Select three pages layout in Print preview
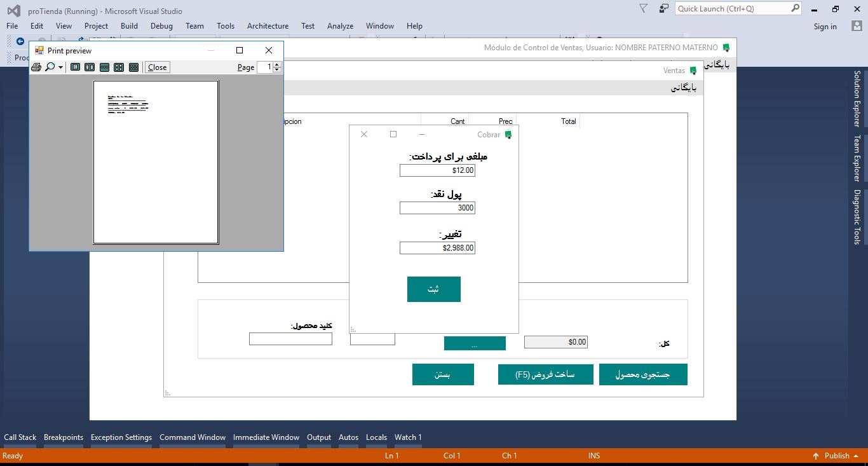The width and height of the screenshot is (868, 466). coord(104,67)
